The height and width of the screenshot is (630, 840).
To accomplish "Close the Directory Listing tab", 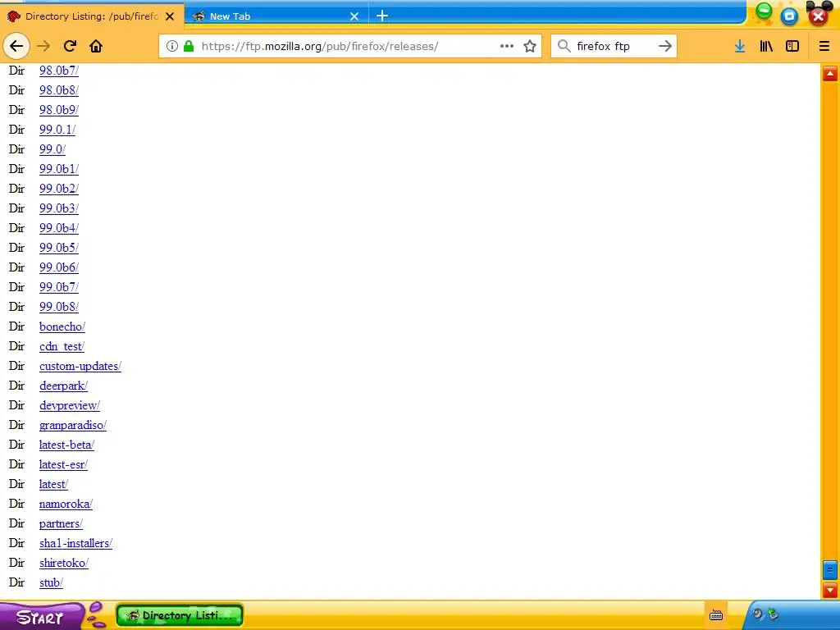I will 170,16.
